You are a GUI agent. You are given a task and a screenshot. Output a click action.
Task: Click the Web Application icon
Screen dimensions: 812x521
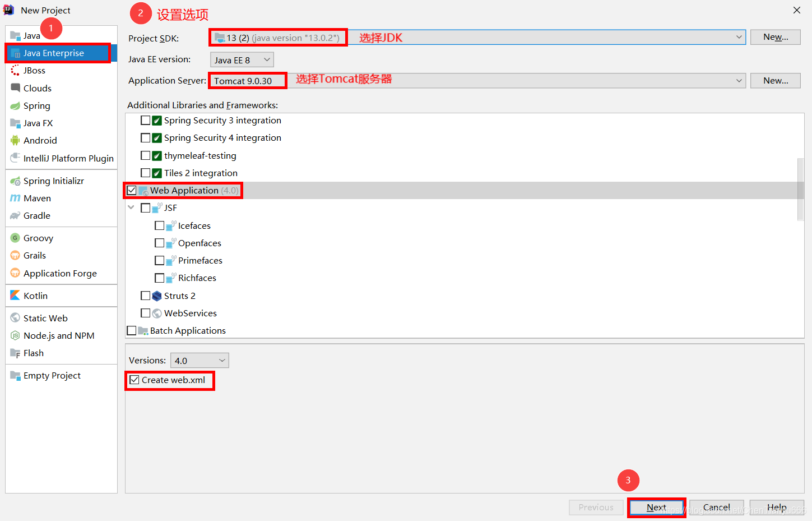143,191
